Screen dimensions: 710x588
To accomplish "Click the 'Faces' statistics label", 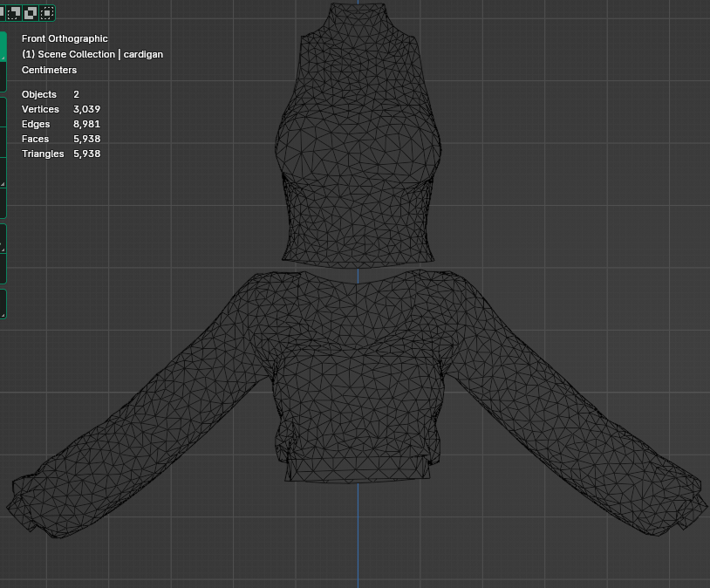I will coord(35,139).
